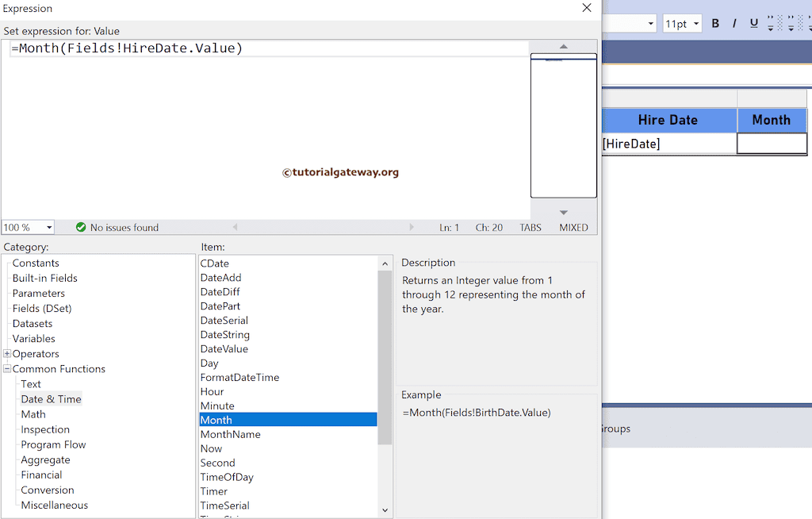Select the Fields (DSet) category
812x519 pixels.
point(42,308)
